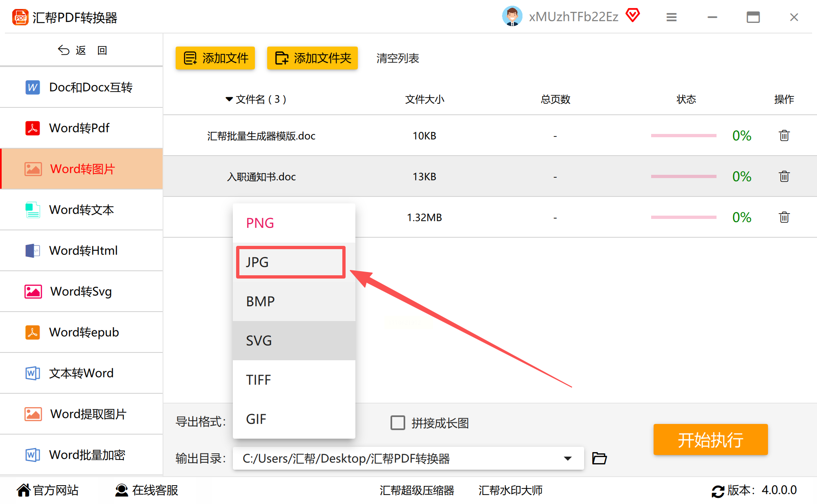Click the 返回 back arrow
This screenshot has width=817, height=504.
pyautogui.click(x=64, y=50)
